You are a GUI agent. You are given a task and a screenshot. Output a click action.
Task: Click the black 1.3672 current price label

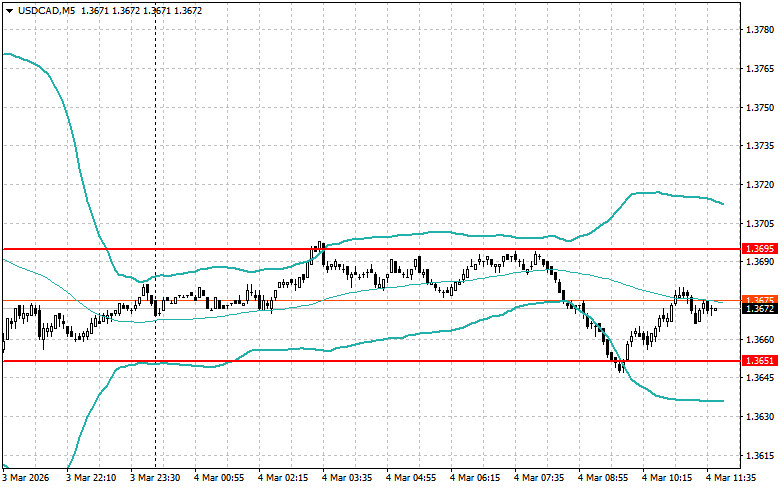760,309
